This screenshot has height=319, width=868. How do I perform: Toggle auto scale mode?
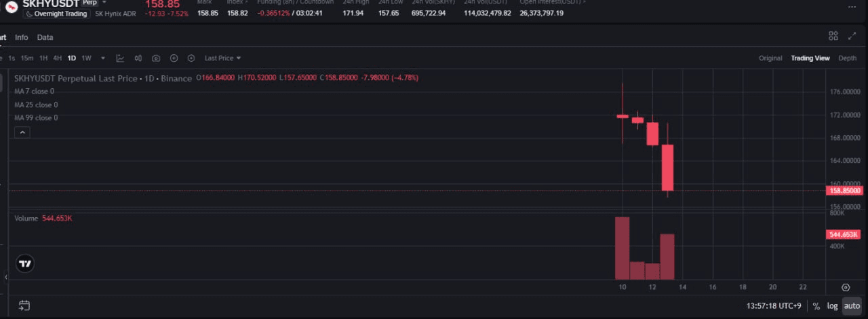(x=852, y=306)
